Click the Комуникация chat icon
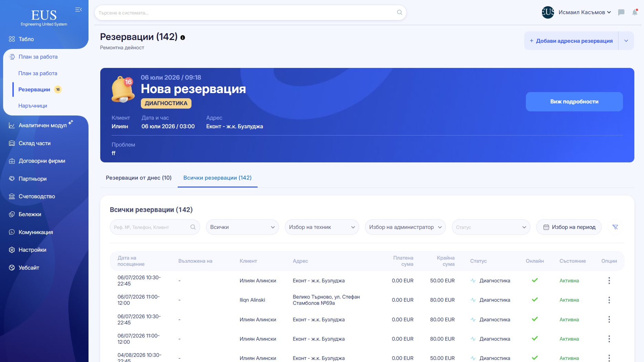The width and height of the screenshot is (644, 362). point(12,232)
